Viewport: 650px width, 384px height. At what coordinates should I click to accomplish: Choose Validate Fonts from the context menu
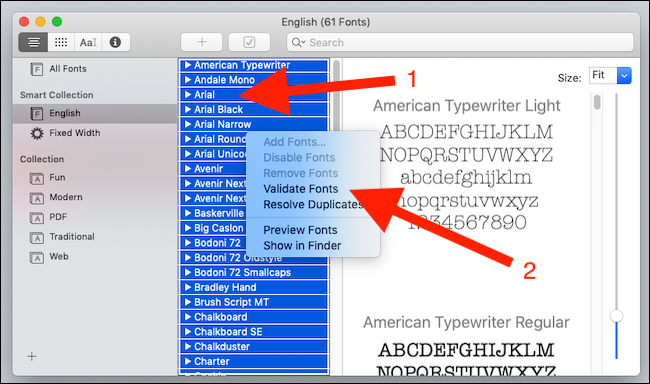click(301, 189)
